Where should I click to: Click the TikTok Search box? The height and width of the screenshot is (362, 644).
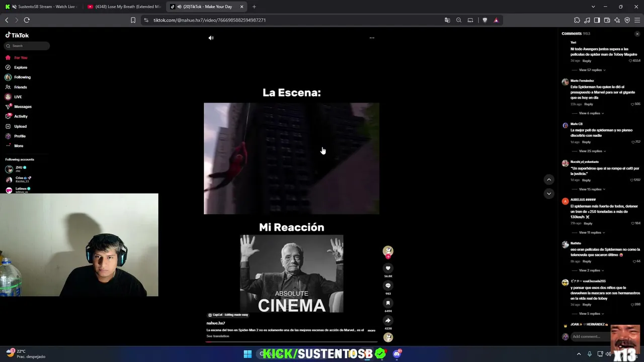[x=27, y=46]
